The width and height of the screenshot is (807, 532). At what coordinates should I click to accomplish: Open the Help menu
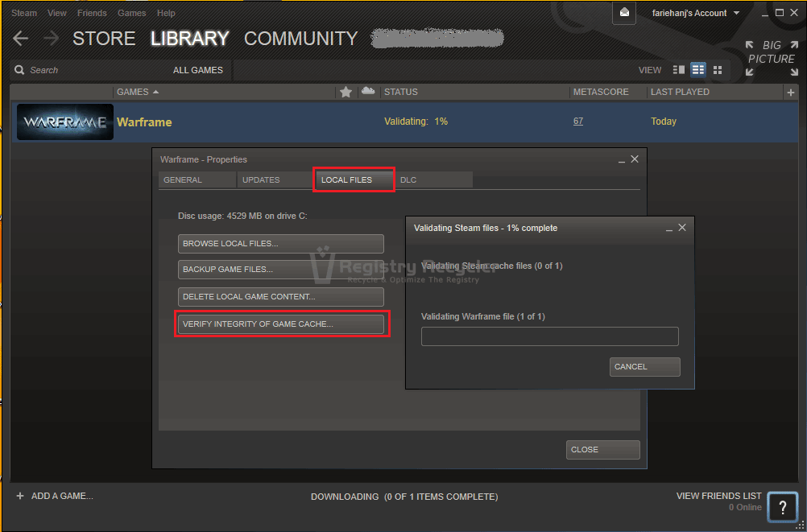coord(166,13)
